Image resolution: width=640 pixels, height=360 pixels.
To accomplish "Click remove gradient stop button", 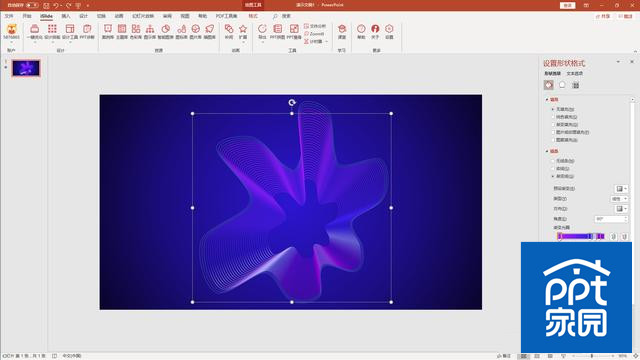I will [624, 236].
